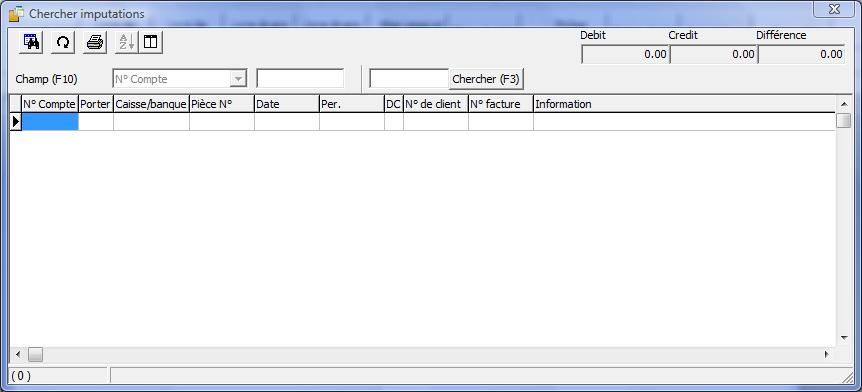This screenshot has width=862, height=392.
Task: Click the Information column header
Action: click(684, 104)
